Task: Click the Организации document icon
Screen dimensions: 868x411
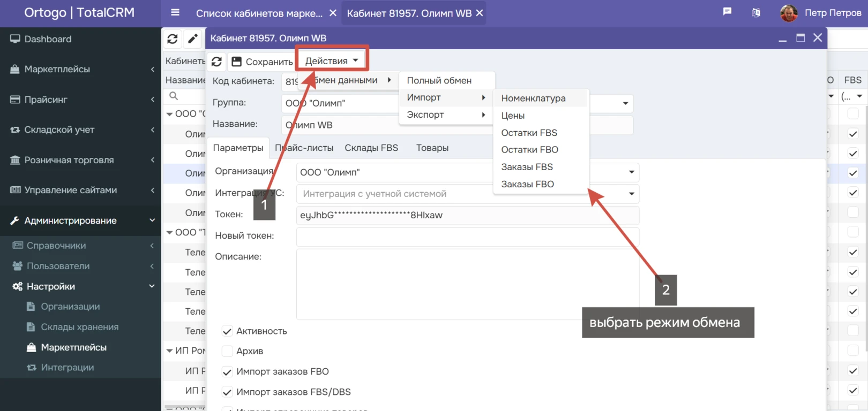Action: click(31, 307)
